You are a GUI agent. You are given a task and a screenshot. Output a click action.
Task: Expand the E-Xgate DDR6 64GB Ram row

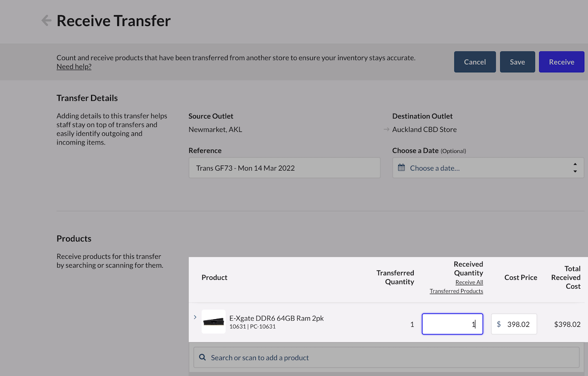pos(195,317)
